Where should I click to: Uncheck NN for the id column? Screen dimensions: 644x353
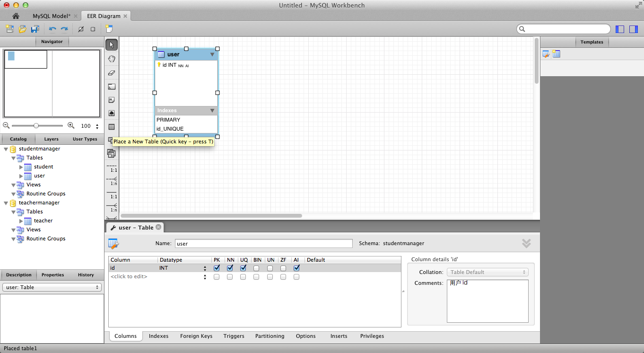(x=230, y=268)
